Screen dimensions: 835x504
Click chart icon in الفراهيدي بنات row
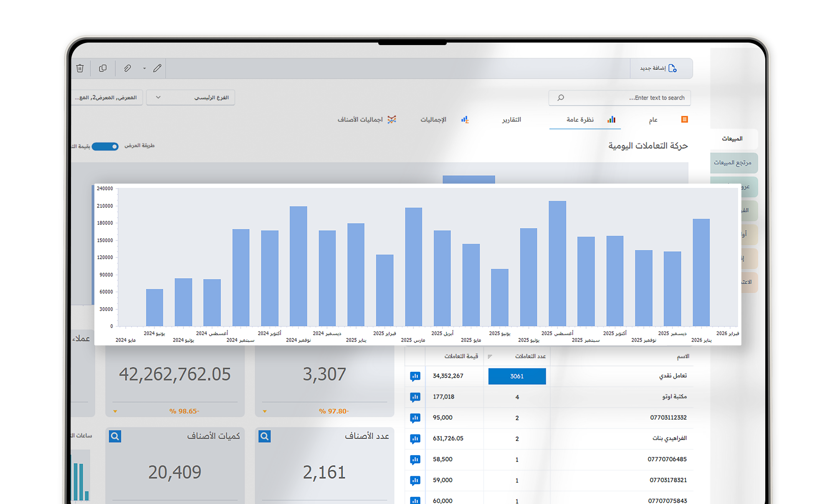tap(415, 439)
